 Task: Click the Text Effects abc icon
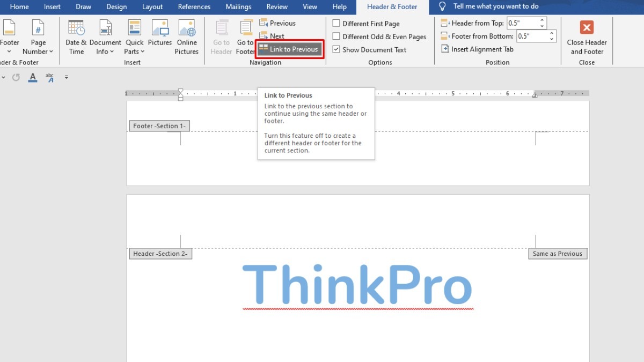coord(50,77)
